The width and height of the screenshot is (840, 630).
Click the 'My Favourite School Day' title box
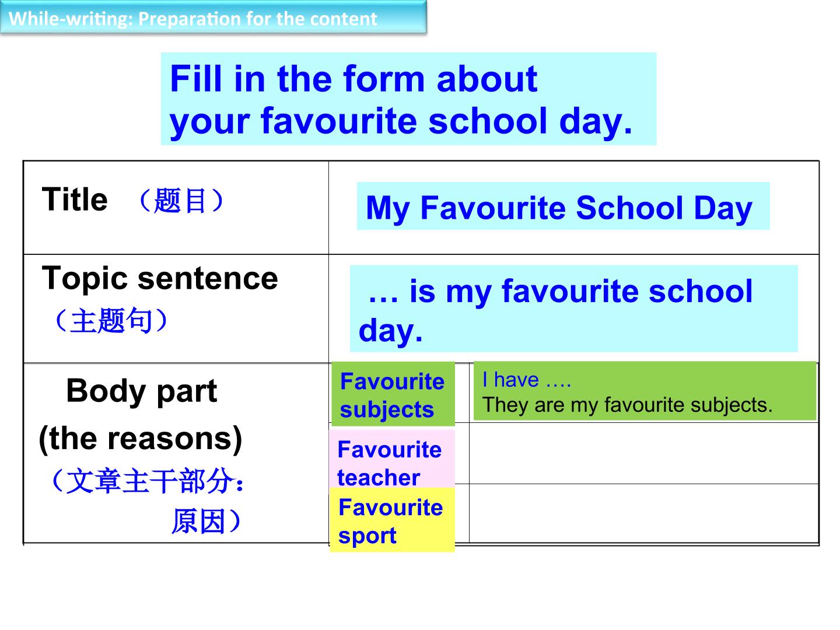click(x=563, y=206)
